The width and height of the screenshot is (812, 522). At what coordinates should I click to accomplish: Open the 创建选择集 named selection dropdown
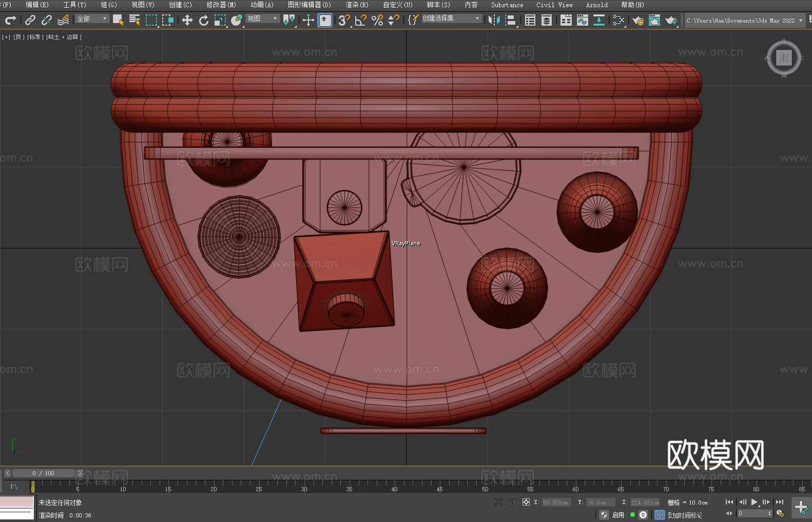click(x=452, y=18)
